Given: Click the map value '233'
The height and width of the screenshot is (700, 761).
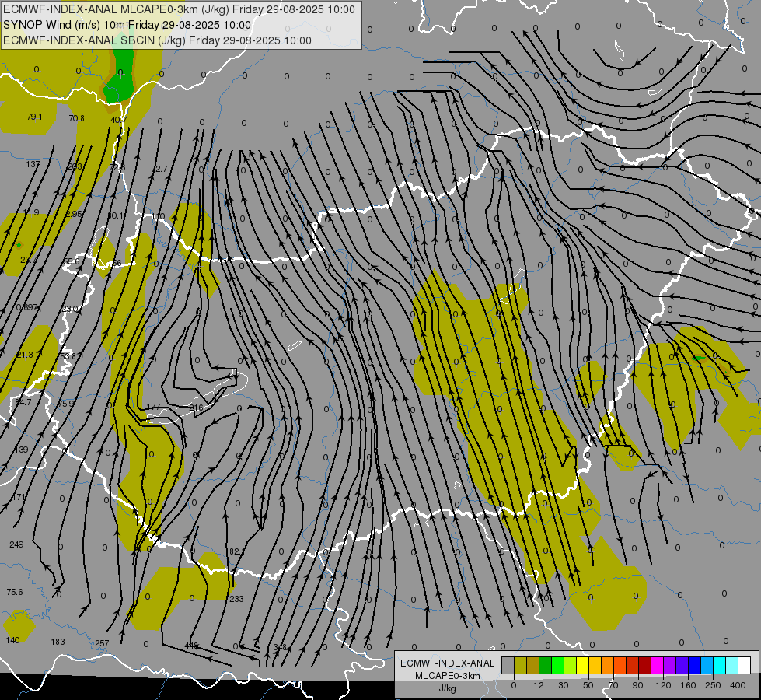Looking at the screenshot, I should tap(236, 599).
